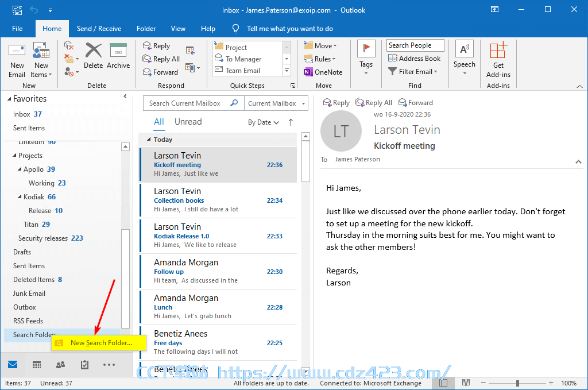Open the Folder ribbon tab
This screenshot has height=390, width=588.
click(146, 29)
